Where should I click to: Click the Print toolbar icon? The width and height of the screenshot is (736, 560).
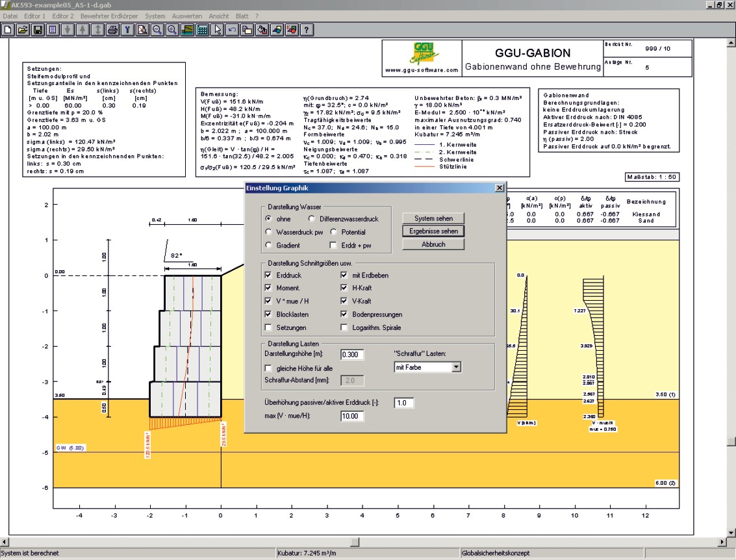112,29
